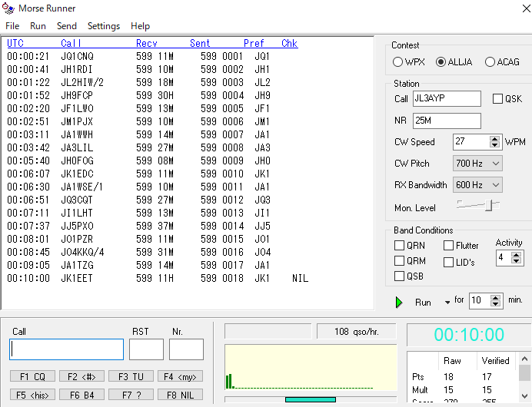Image resolution: width=532 pixels, height=407 pixels.
Task: Open the Settings menu
Action: click(x=104, y=26)
